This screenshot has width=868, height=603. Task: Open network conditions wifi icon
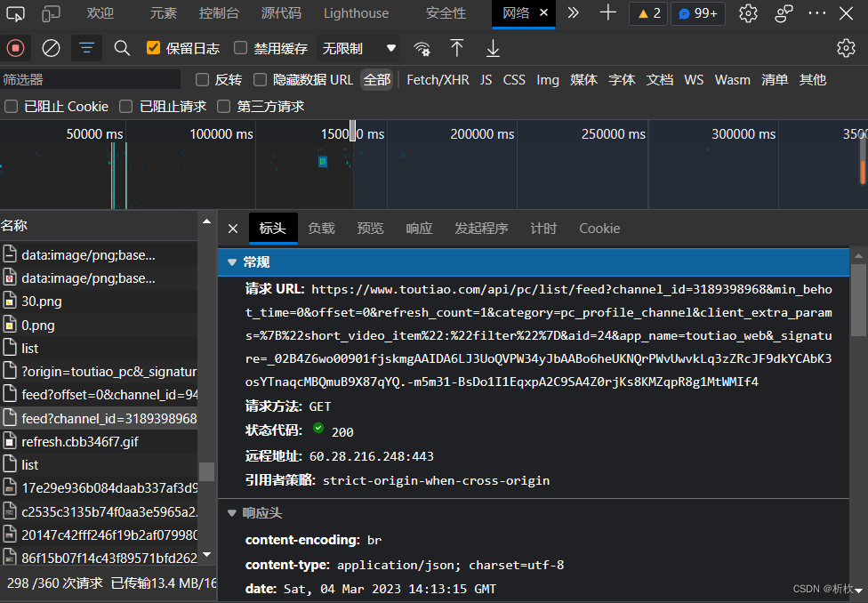[x=422, y=49]
